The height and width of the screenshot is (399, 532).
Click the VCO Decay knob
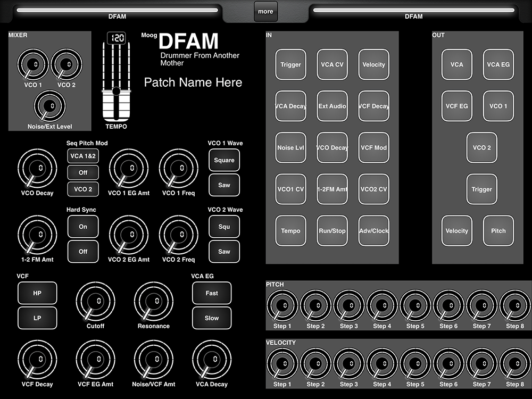coord(37,169)
